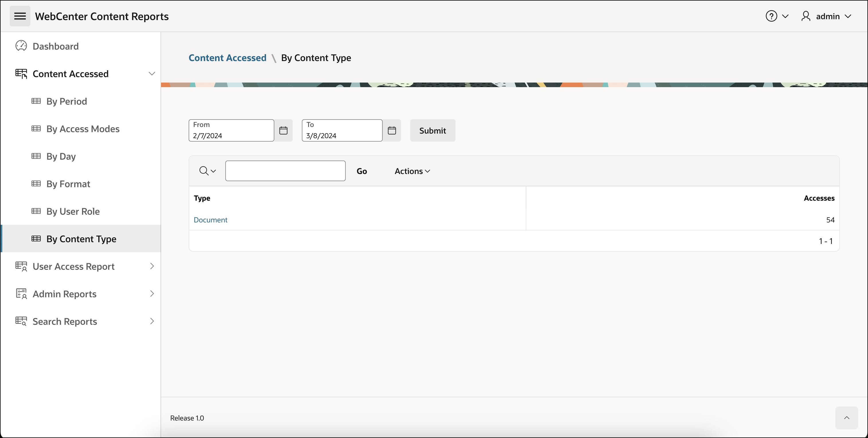Click the By Content Type table icon
Image resolution: width=868 pixels, height=438 pixels.
coord(36,238)
